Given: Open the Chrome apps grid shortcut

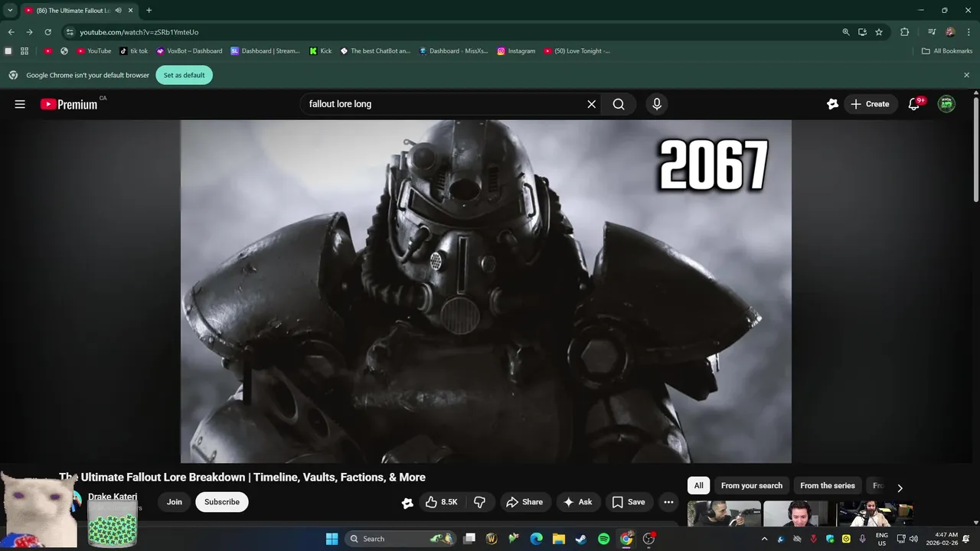Looking at the screenshot, I should [24, 51].
